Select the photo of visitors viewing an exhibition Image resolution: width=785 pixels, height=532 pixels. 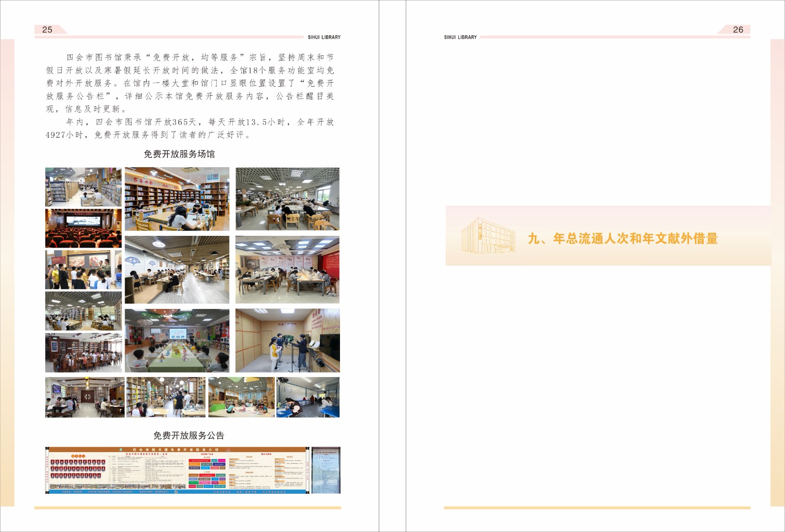click(x=83, y=270)
